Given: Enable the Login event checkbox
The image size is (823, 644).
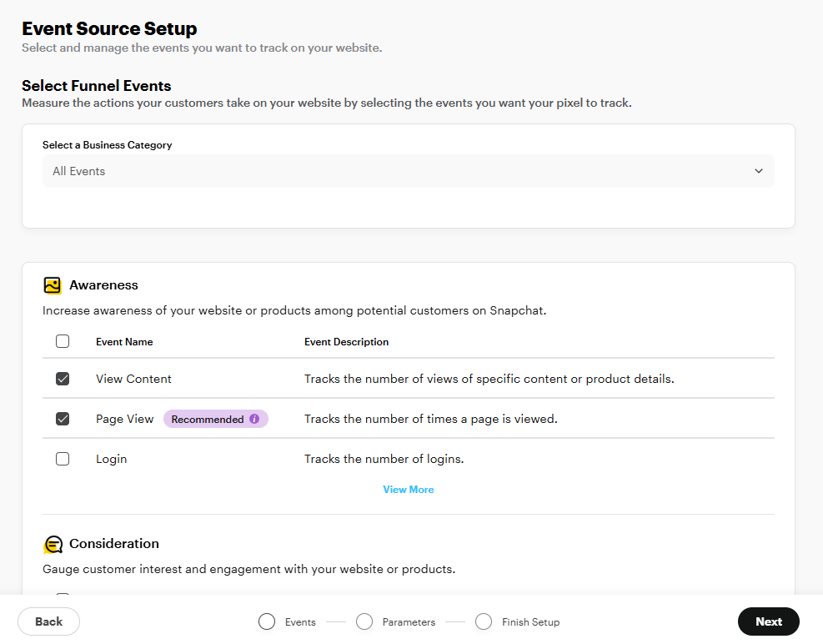Looking at the screenshot, I should (x=63, y=459).
